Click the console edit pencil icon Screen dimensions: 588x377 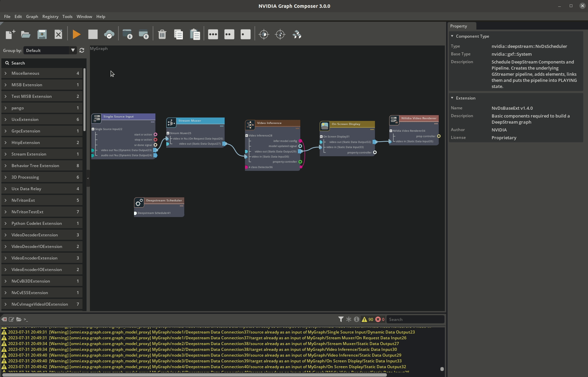(x=12, y=319)
